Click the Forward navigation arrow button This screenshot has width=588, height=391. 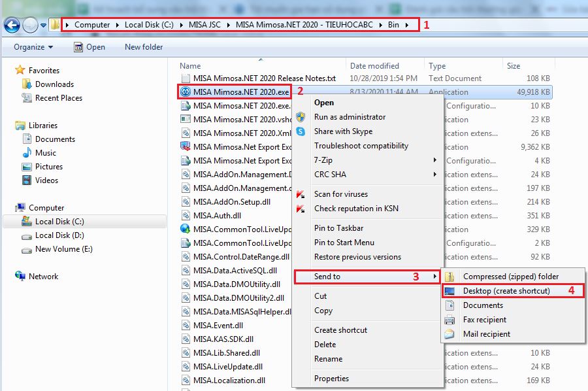[x=30, y=25]
